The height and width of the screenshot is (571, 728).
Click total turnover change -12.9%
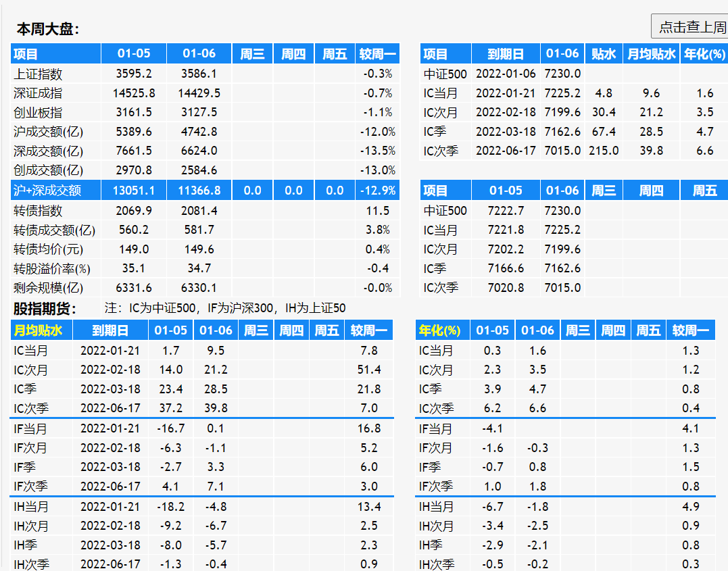pos(378,191)
